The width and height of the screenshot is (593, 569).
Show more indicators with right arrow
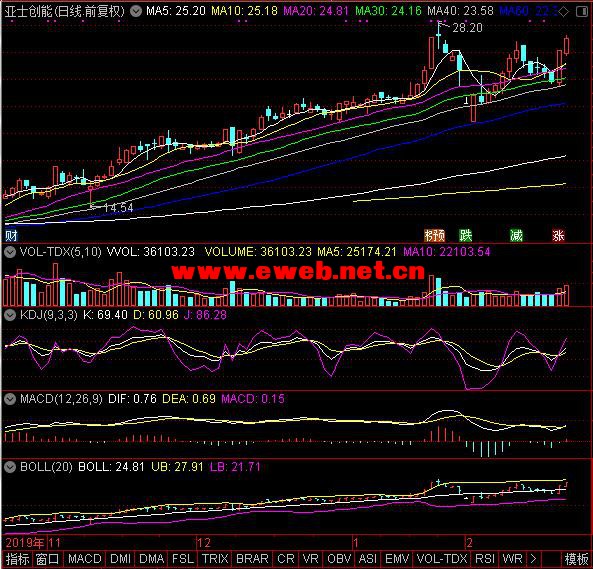[533, 559]
